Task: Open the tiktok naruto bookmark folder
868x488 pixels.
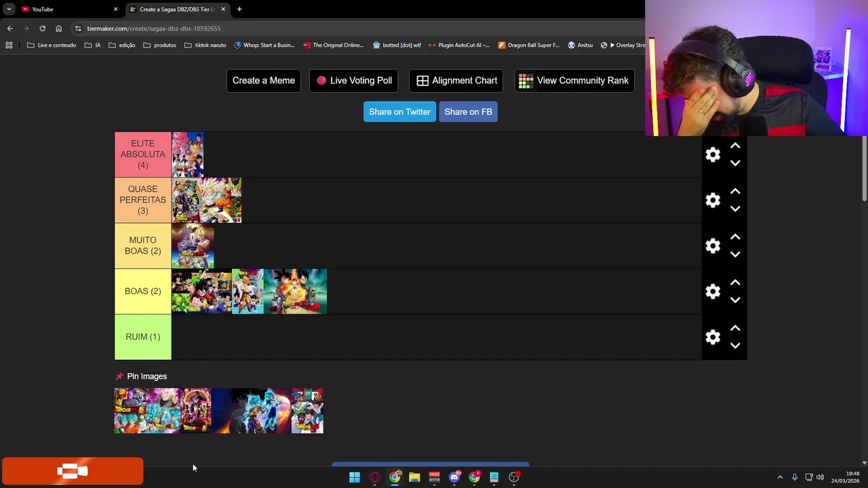Action: tap(205, 45)
